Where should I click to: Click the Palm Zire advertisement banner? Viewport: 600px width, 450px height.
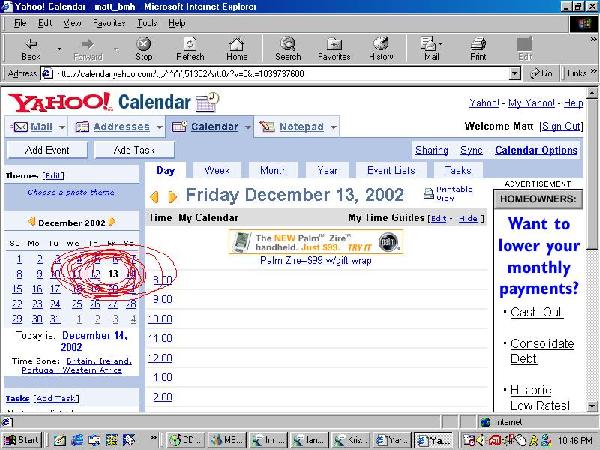[316, 242]
